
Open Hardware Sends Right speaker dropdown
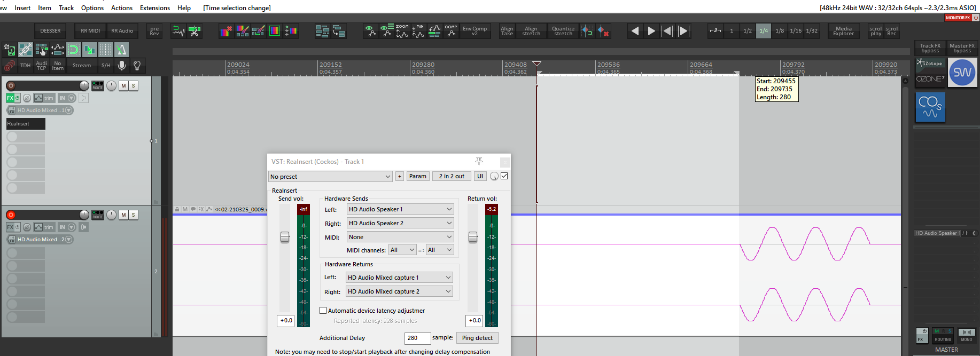pyautogui.click(x=400, y=223)
